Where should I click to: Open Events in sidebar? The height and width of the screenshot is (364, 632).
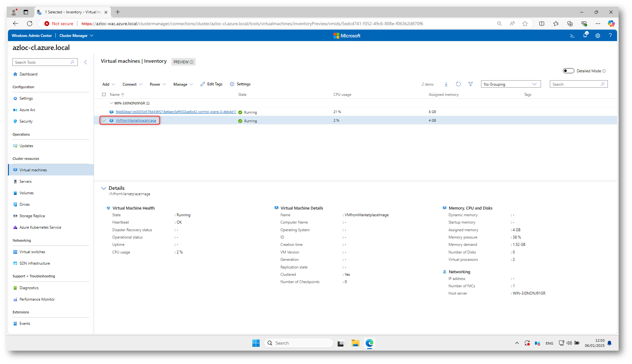pos(25,324)
